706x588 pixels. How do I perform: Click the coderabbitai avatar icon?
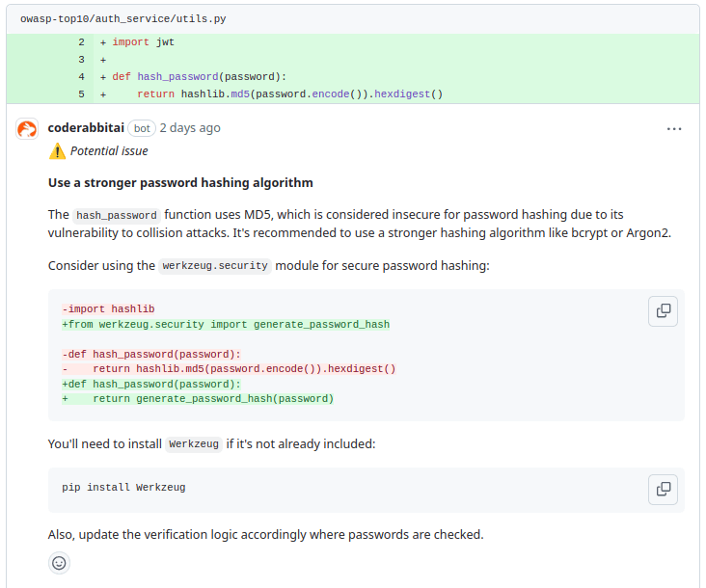pos(27,129)
